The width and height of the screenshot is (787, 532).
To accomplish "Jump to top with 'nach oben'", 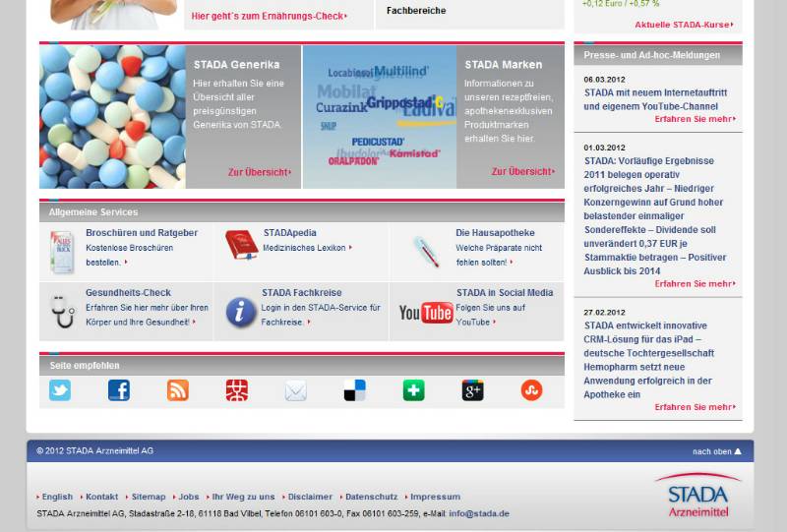I will click(717, 451).
